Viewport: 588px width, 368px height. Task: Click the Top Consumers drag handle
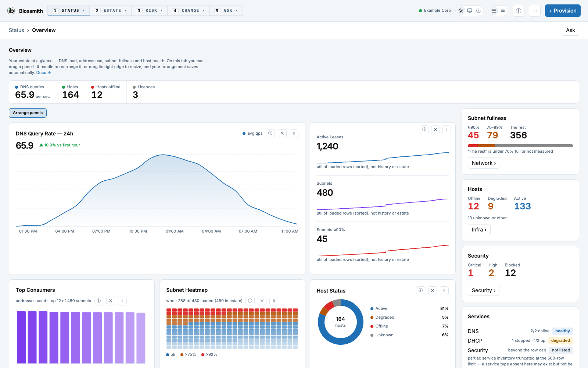click(122, 301)
